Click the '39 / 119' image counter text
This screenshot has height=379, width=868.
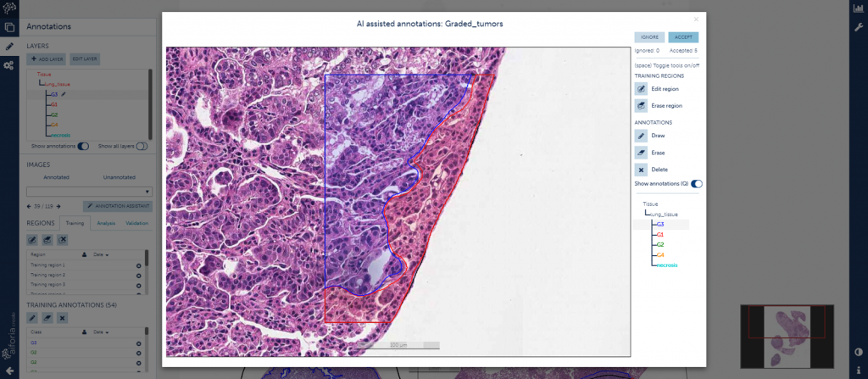click(x=43, y=206)
